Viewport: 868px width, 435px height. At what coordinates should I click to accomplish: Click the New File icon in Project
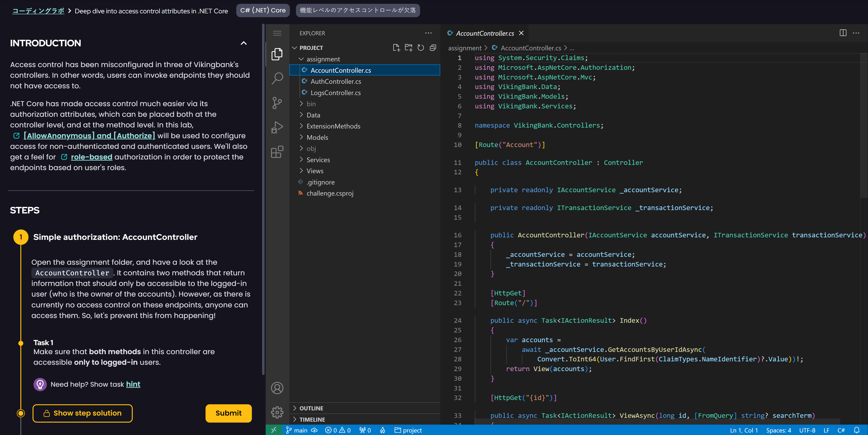tap(396, 47)
